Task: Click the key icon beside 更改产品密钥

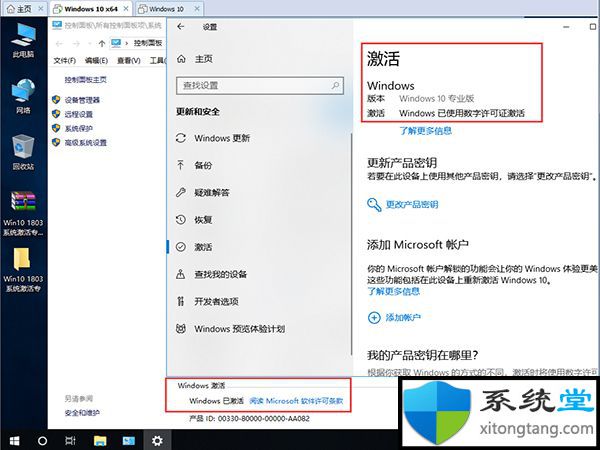Action: tap(374, 205)
